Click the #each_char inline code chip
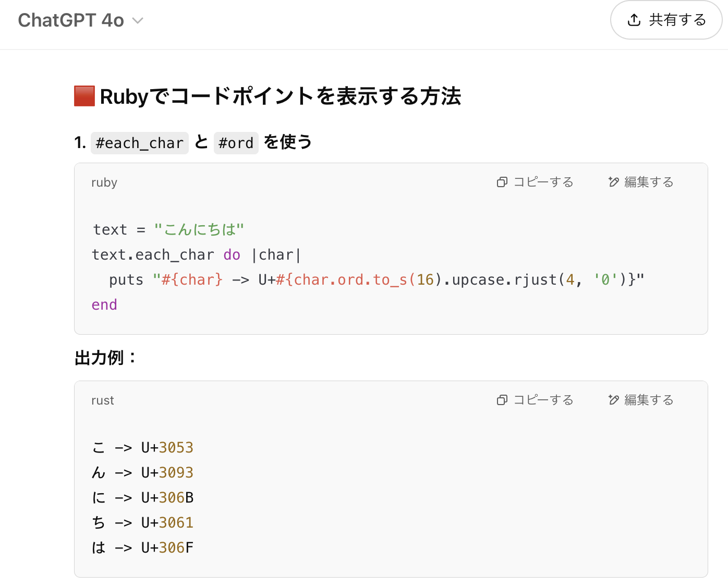728x586 pixels. pos(139,143)
